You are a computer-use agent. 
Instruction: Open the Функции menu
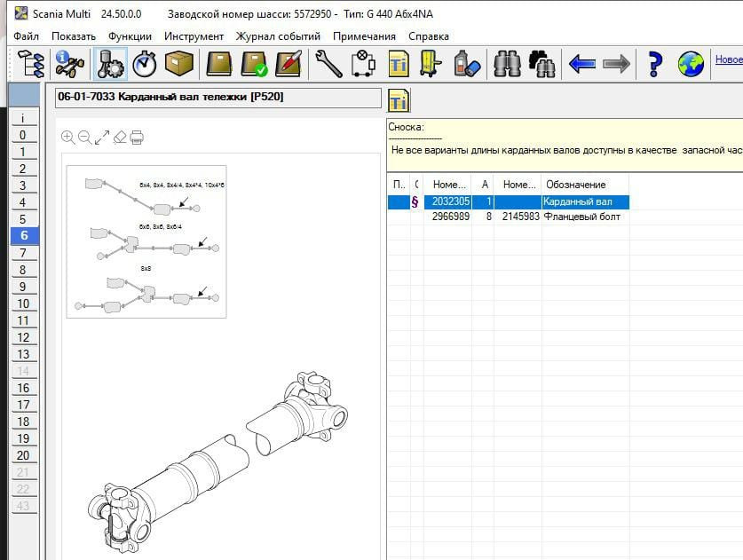(129, 36)
